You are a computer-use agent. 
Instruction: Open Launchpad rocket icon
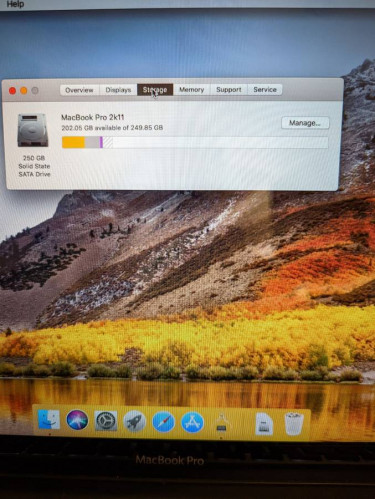(x=134, y=421)
